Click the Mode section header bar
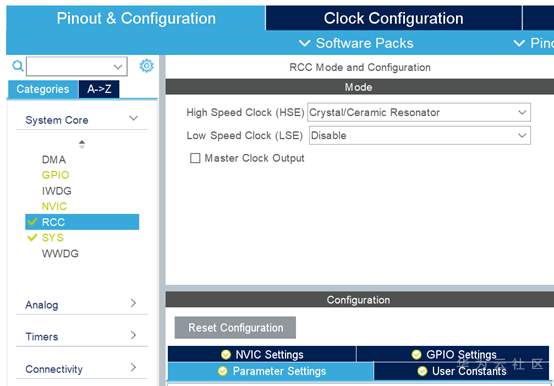This screenshot has width=554, height=386. (x=360, y=87)
